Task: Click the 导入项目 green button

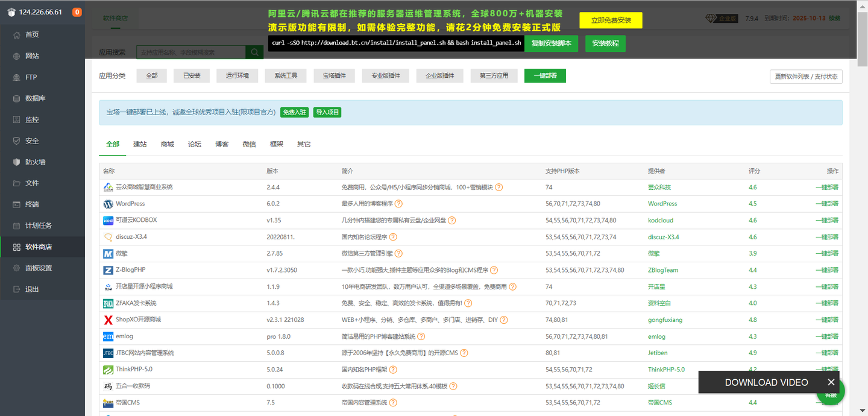Action: 327,112
